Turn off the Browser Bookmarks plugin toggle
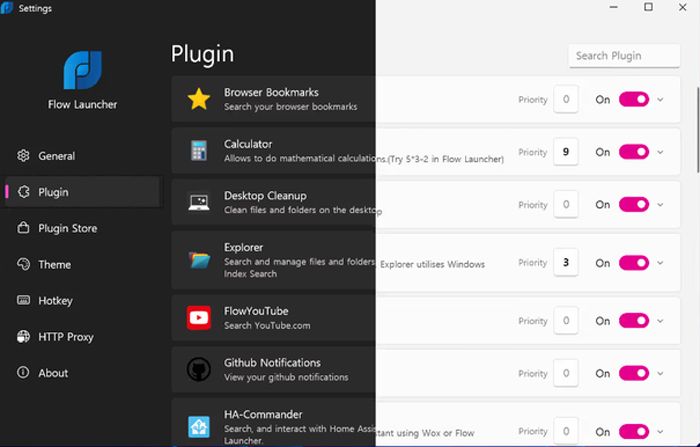Image resolution: width=700 pixels, height=447 pixels. 634,99
